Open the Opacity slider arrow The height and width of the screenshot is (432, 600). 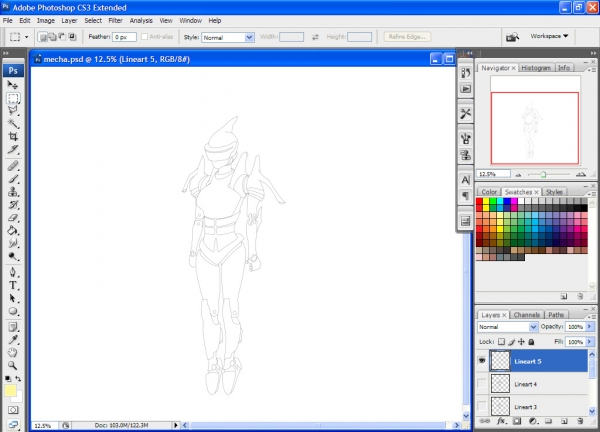pyautogui.click(x=589, y=326)
